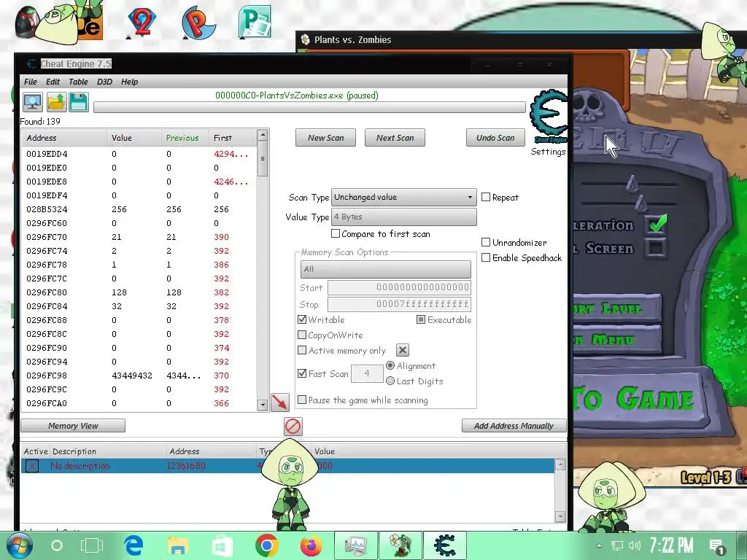Click the Stop address input field
The image size is (747, 560).
(399, 304)
